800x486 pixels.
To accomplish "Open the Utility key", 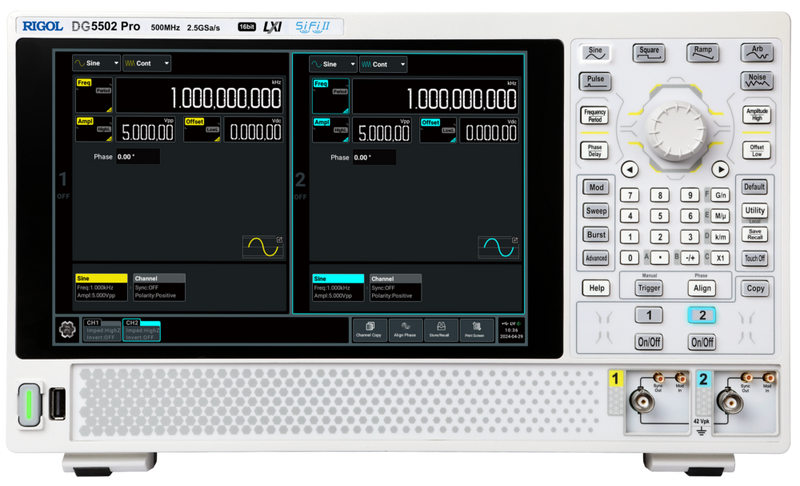I will click(754, 210).
